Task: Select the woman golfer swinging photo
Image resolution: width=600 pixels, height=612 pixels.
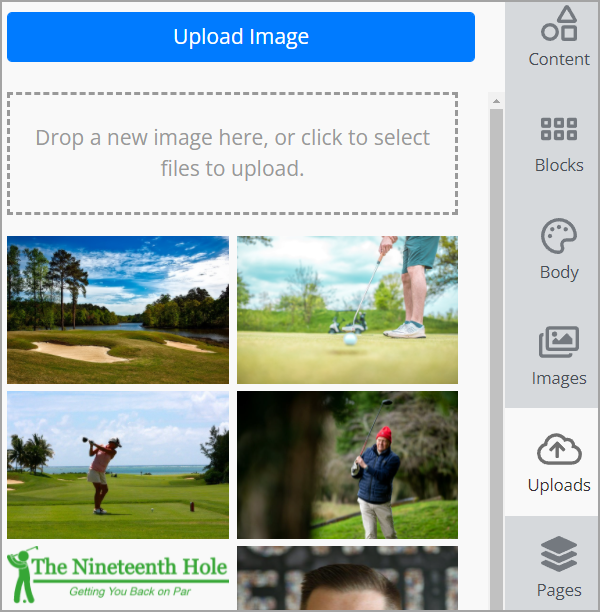Action: [118, 465]
